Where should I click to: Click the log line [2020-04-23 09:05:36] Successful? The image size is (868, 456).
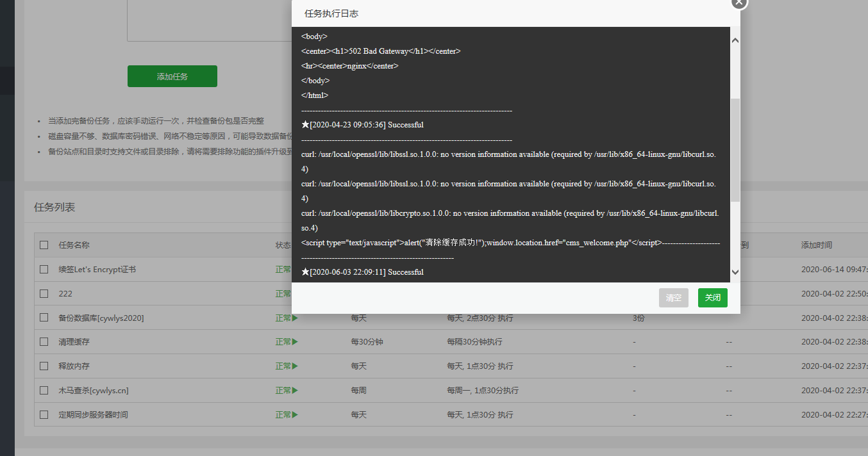click(x=362, y=125)
